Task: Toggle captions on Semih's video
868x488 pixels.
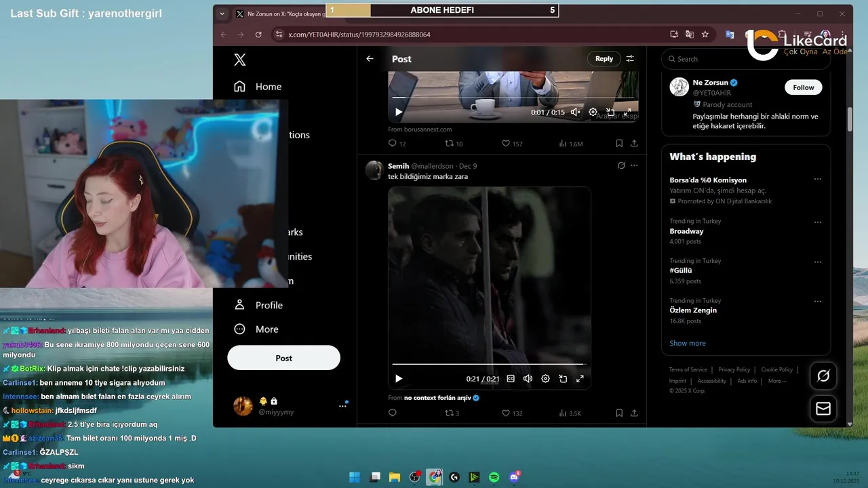Action: point(511,379)
